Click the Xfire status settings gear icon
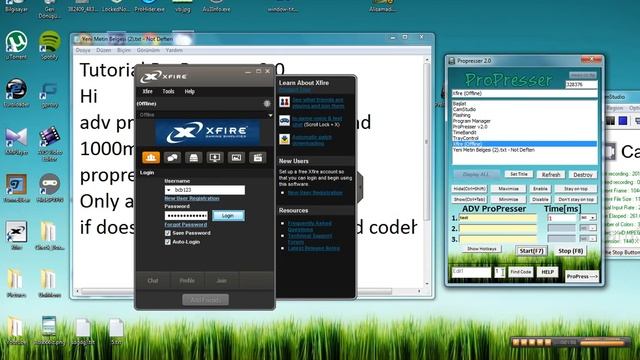 click(x=267, y=104)
